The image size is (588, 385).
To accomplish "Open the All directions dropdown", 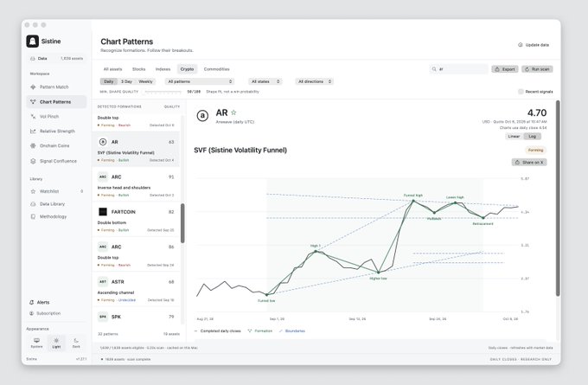I will click(314, 81).
